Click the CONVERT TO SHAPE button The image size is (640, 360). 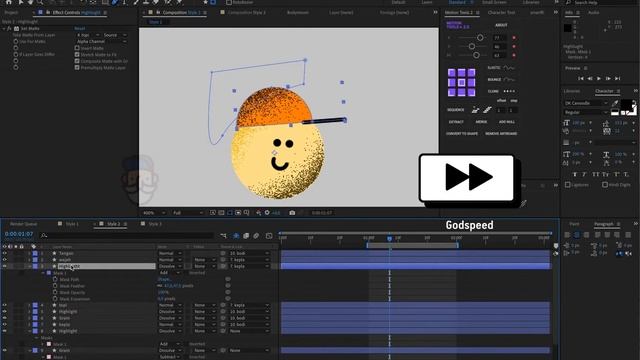(x=462, y=134)
